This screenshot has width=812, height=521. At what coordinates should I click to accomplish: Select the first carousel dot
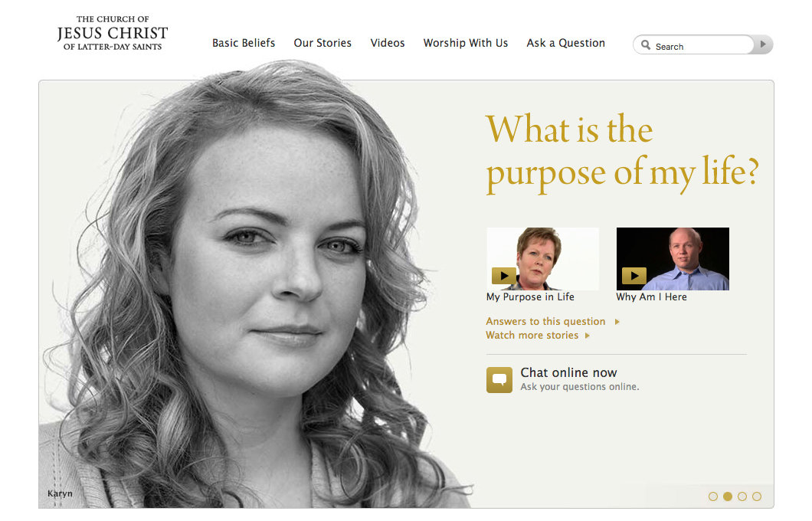pyautogui.click(x=713, y=496)
